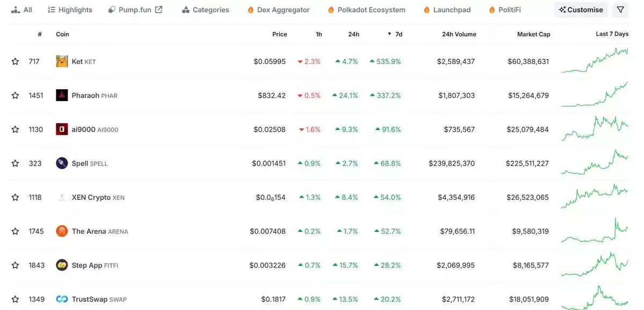Click the XEN Crypto logo
644x310 pixels.
[x=62, y=197]
